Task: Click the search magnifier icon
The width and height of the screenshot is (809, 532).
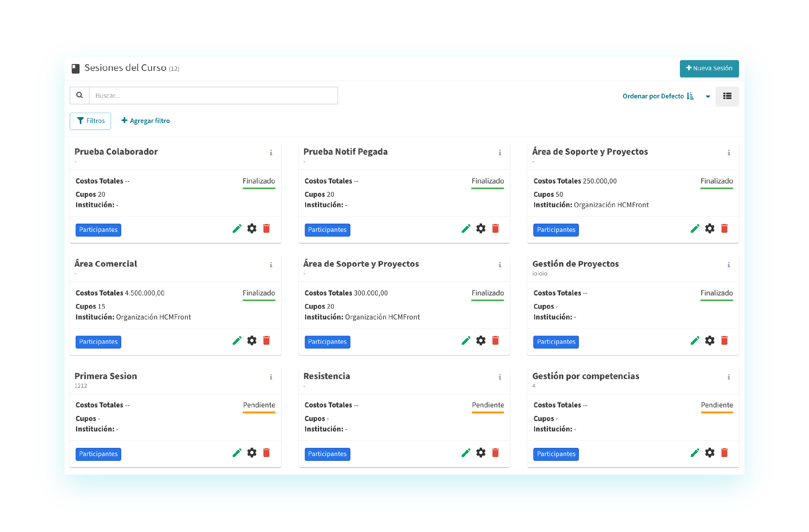Action: [x=79, y=96]
